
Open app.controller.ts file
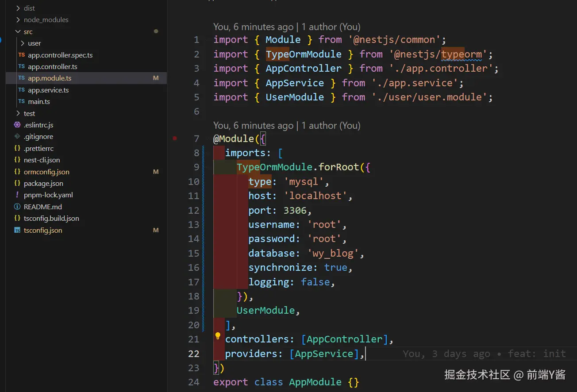click(x=53, y=67)
